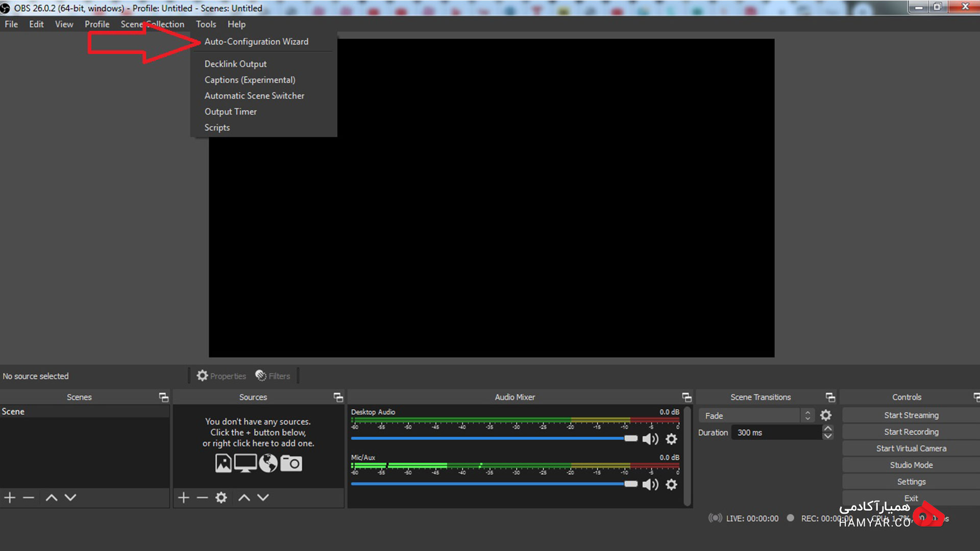
Task: Select the Scene entry in Scenes list
Action: pyautogui.click(x=85, y=411)
